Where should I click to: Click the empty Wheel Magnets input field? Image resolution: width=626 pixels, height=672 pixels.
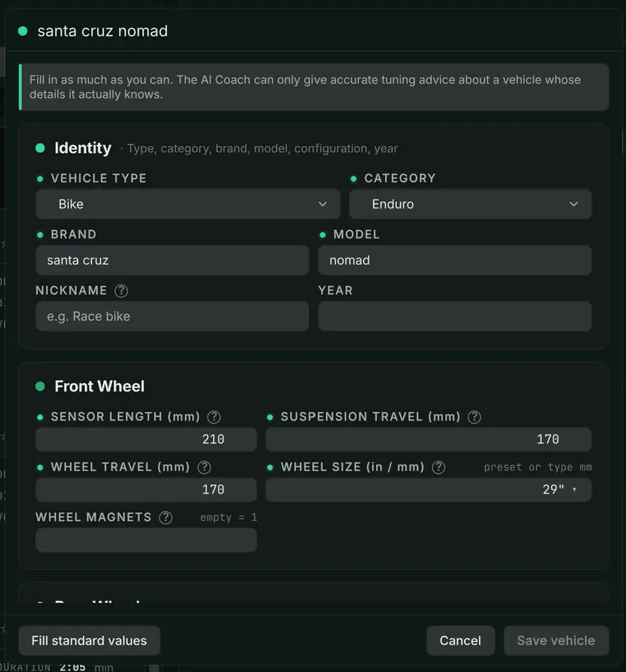point(146,540)
